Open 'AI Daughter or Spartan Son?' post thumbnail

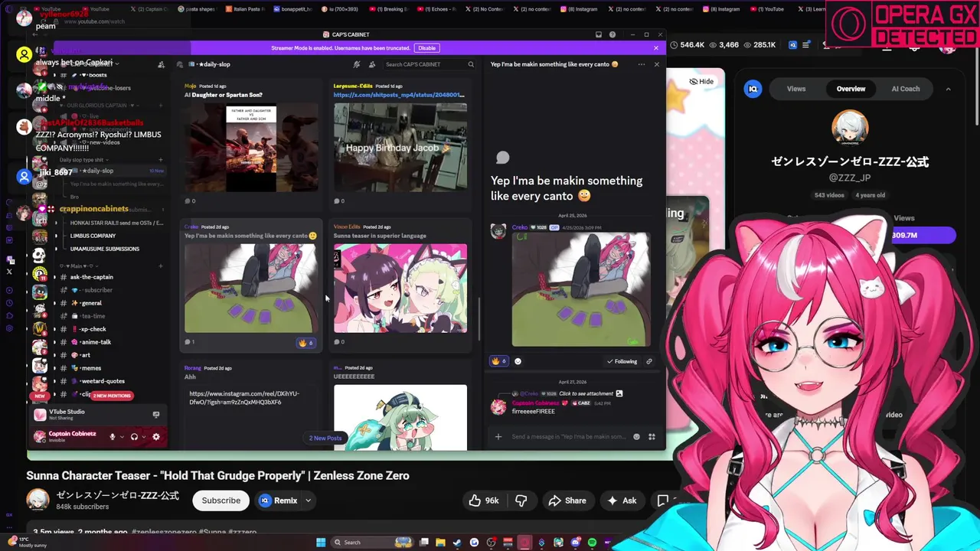[x=251, y=148]
